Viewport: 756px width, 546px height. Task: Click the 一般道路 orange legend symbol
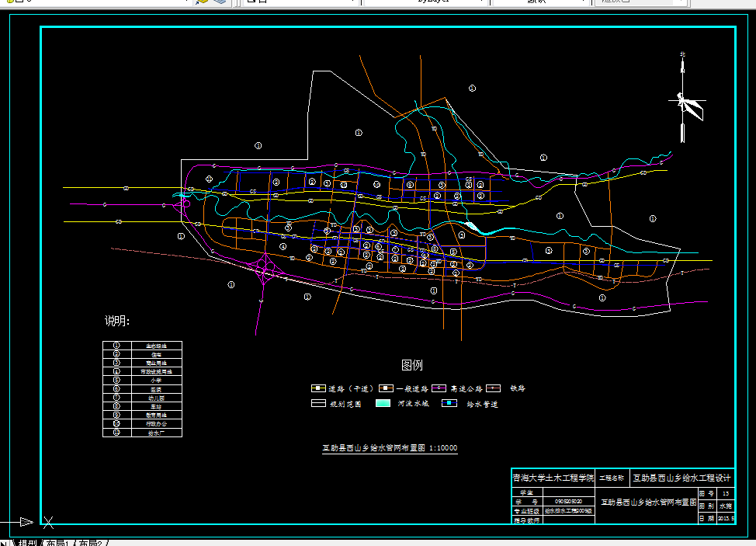pyautogui.click(x=386, y=388)
